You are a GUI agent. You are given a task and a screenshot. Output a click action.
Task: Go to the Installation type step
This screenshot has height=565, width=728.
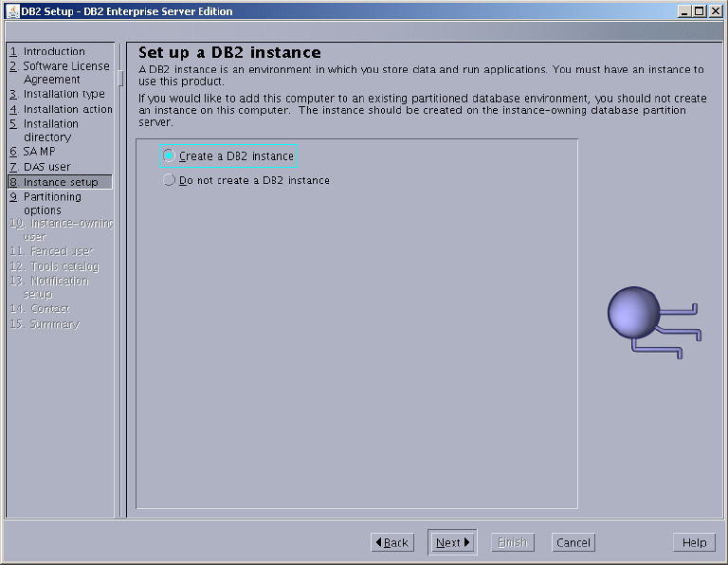coord(57,94)
